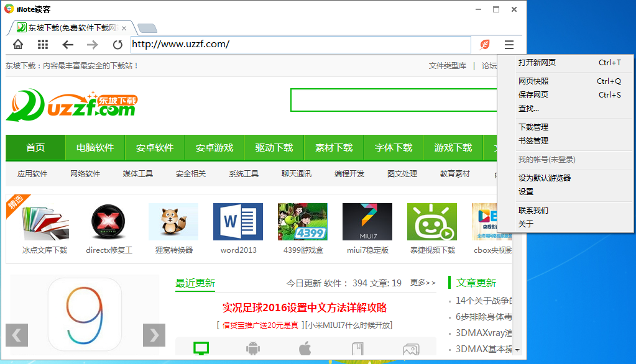Open the 系统工具 subcategory link
Screen dimensions: 636x364
[x=244, y=174]
